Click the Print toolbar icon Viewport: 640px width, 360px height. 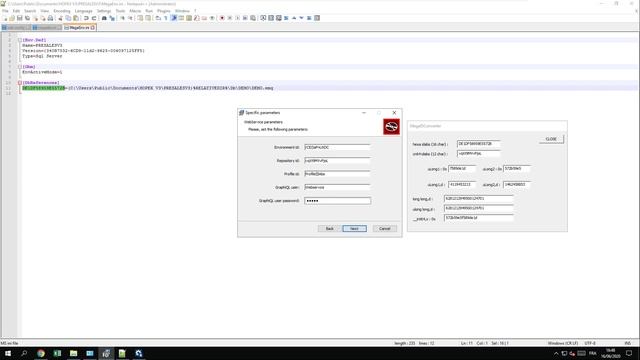[x=50, y=18]
